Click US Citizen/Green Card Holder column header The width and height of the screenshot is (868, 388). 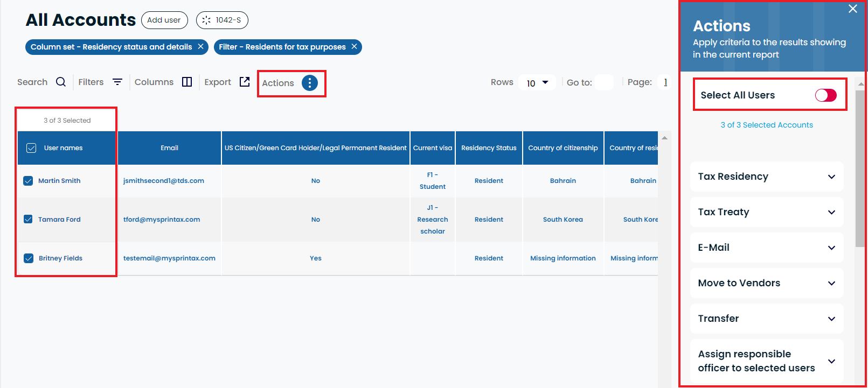[x=316, y=148]
